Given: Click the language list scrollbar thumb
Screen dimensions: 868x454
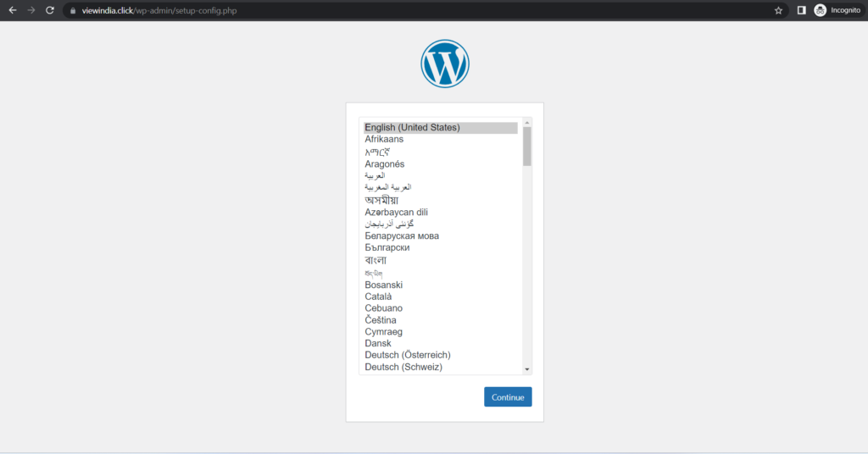Looking at the screenshot, I should pyautogui.click(x=527, y=147).
